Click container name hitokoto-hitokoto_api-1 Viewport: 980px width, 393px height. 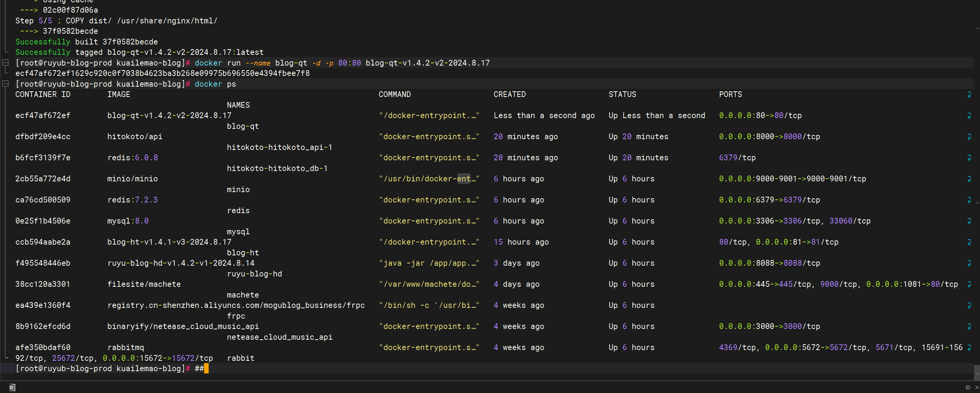(x=280, y=147)
